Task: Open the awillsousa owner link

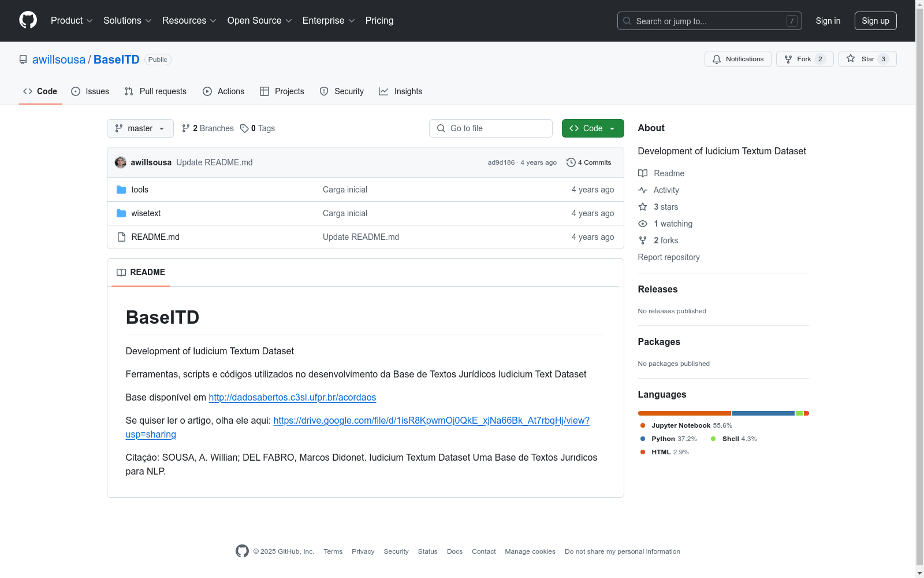Action: click(59, 60)
